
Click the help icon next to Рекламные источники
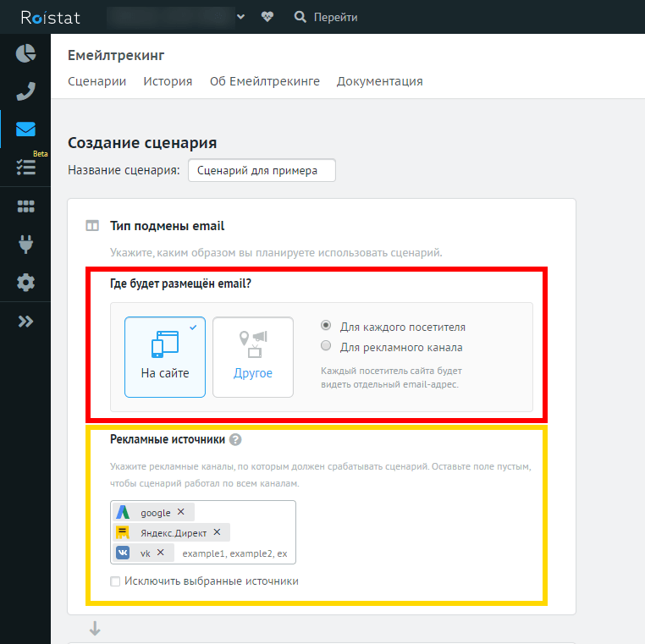pyautogui.click(x=235, y=439)
